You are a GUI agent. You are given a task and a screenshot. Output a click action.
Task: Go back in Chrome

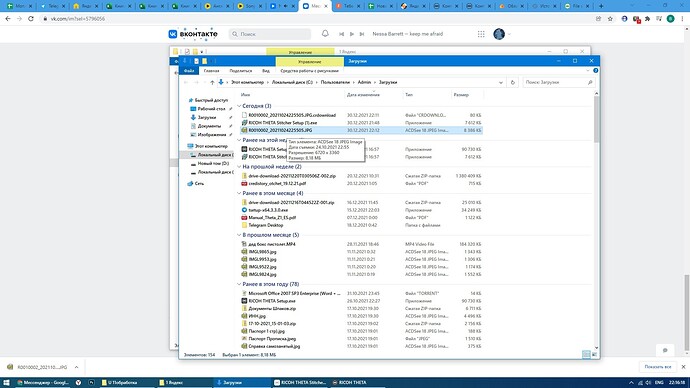coord(8,18)
